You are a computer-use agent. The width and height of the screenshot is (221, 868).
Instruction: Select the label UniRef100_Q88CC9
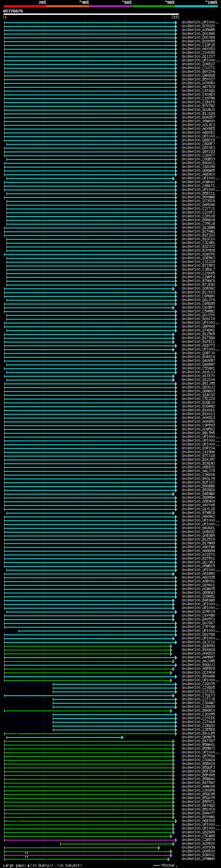(198, 140)
